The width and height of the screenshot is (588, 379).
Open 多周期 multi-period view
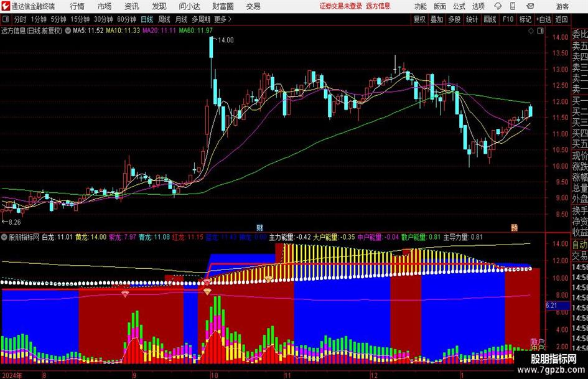[201, 19]
